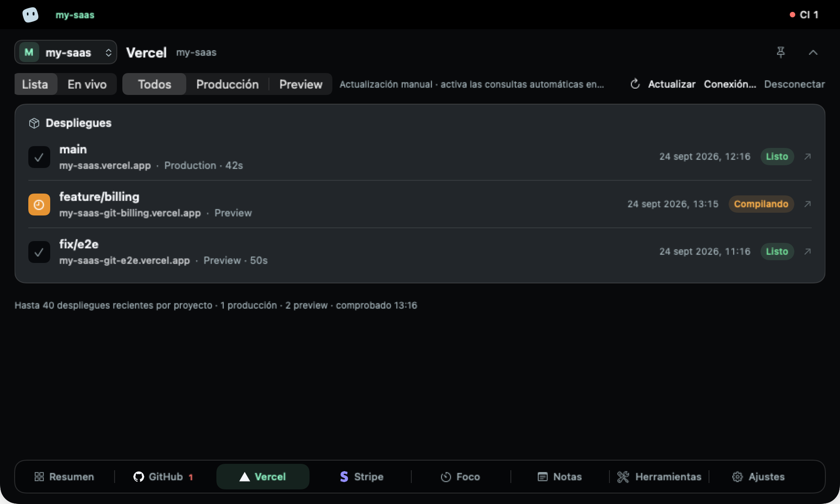Click the Listo badge on main row

tap(777, 157)
